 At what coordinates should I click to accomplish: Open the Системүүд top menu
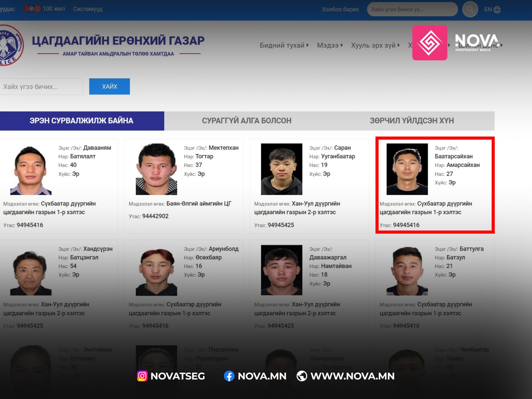tap(88, 9)
